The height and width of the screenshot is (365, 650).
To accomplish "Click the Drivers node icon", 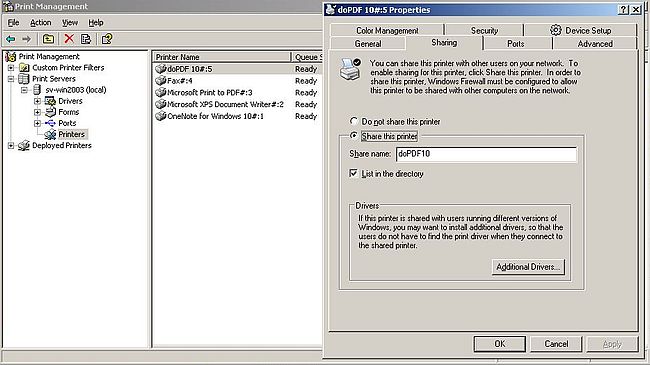I will click(x=50, y=101).
